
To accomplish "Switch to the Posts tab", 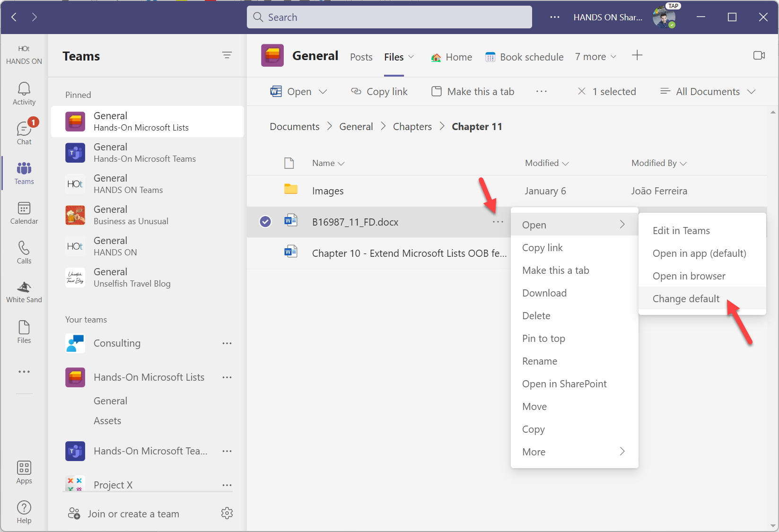I will click(x=361, y=57).
